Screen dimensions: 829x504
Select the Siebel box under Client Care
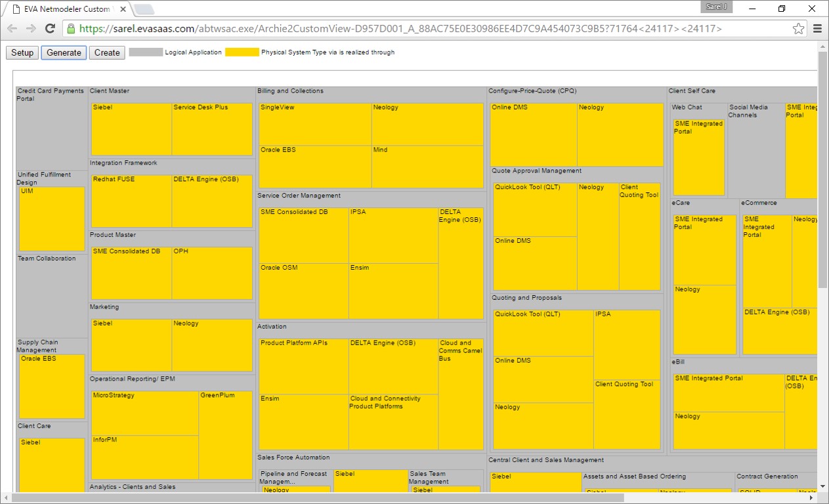click(52, 465)
